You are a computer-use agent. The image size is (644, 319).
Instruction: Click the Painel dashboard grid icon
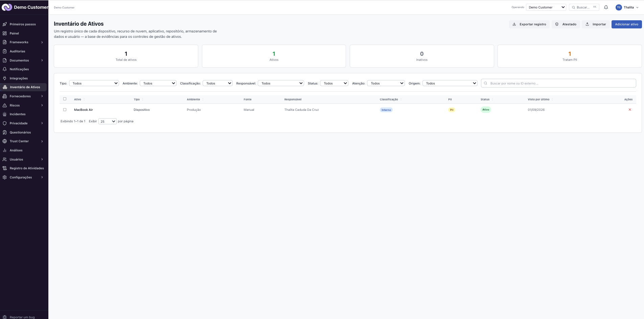tap(5, 33)
